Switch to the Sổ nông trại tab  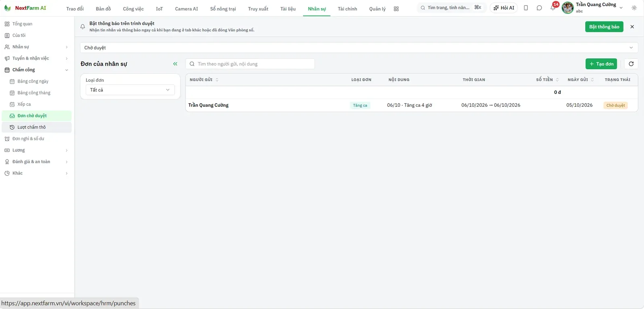[223, 9]
